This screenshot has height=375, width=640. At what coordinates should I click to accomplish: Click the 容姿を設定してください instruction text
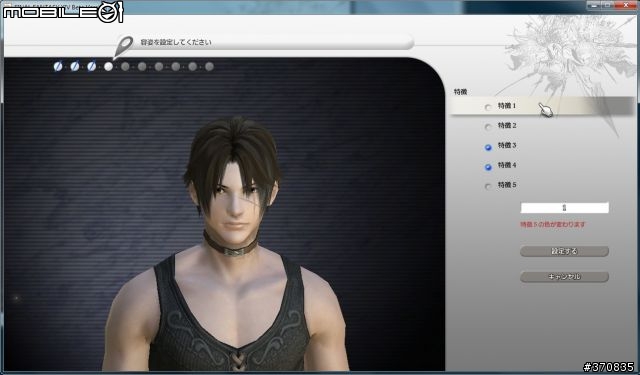tap(176, 42)
